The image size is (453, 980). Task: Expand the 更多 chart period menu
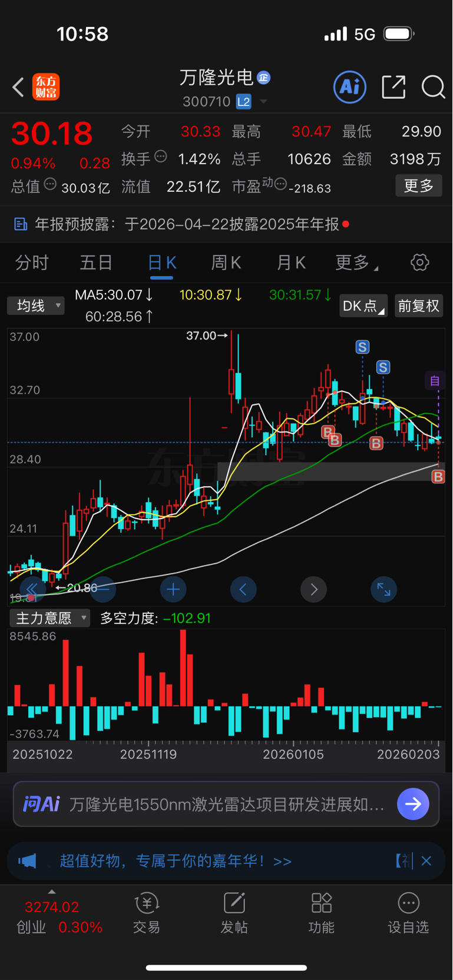click(x=356, y=263)
